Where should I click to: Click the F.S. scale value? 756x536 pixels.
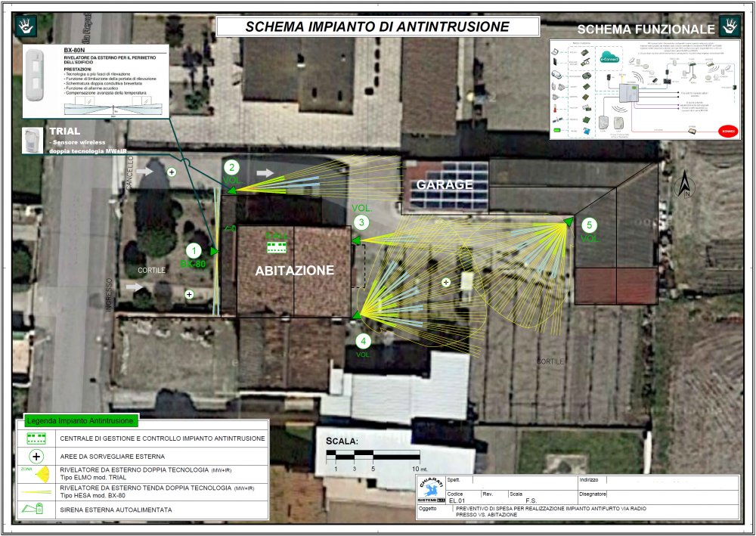tap(531, 500)
